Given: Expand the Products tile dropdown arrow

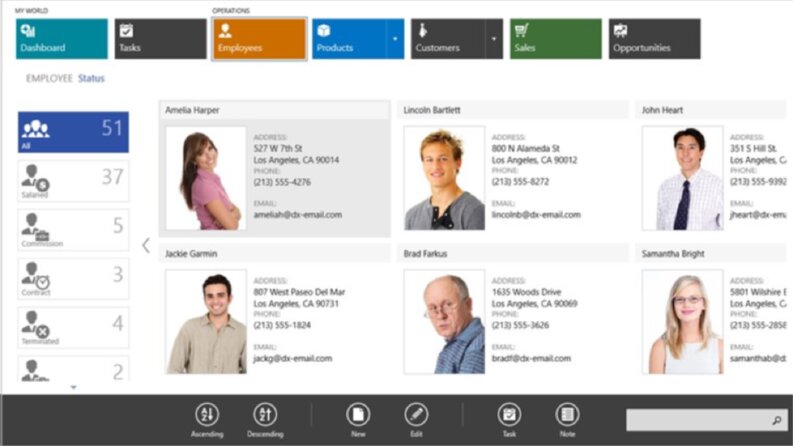Looking at the screenshot, I should [x=395, y=39].
